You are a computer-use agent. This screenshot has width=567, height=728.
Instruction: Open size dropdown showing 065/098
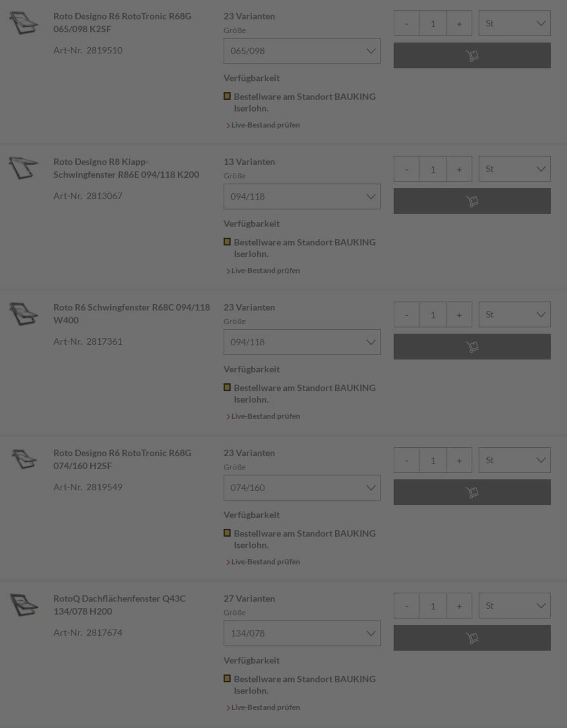[302, 51]
